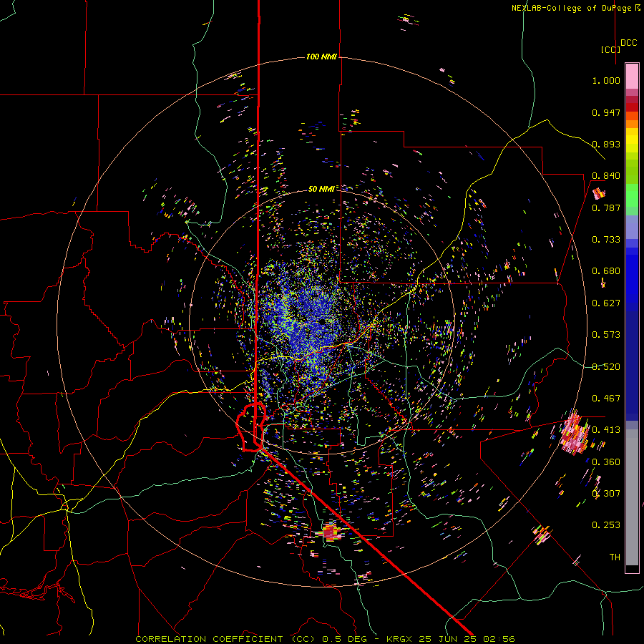Viewport: 644px width, 644px height.
Task: Select the 0.573 scale value
Action: coord(606,335)
